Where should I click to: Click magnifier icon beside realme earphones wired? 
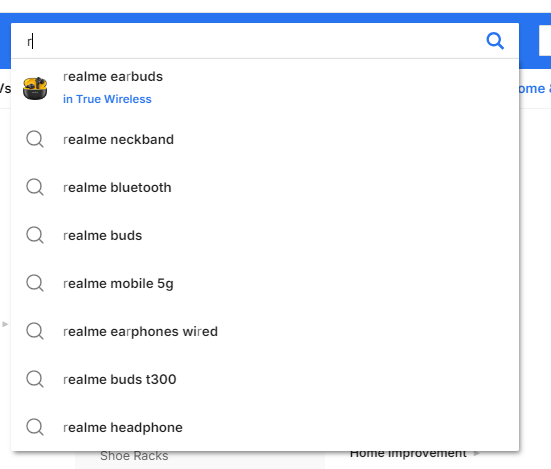(35, 331)
